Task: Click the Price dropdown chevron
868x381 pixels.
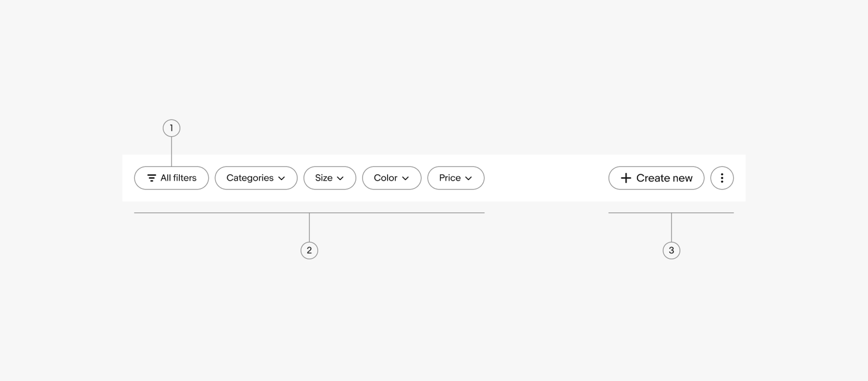Action: 468,178
